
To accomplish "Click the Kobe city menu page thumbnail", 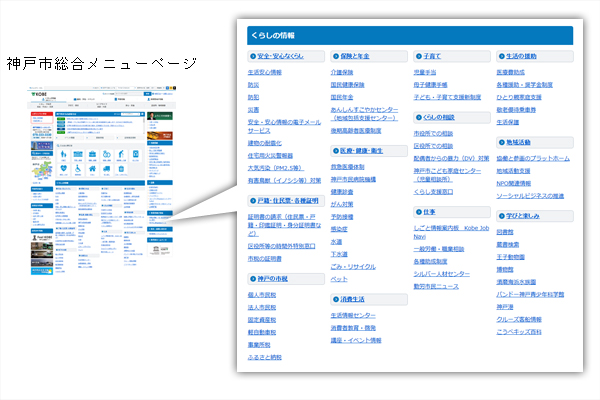I will coord(102,181).
